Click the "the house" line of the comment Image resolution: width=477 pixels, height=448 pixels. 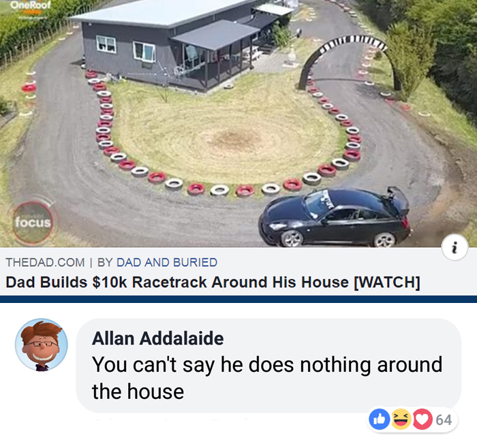point(138,391)
